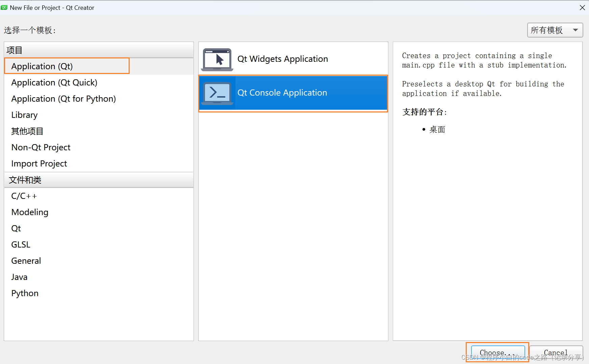Click the 支持的平台 label
Screen dimensions: 589x364
425,112
